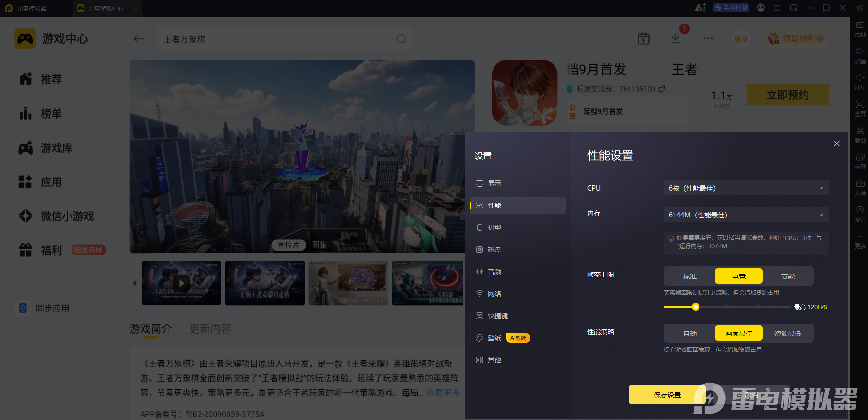
Task: Close the settings dialog
Action: tap(837, 144)
